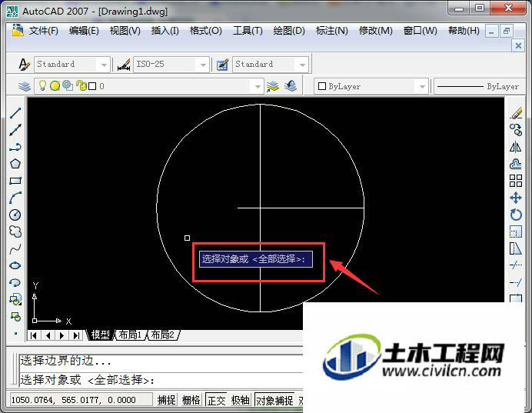
Task: Select the Construction Line tool
Action: (15, 130)
